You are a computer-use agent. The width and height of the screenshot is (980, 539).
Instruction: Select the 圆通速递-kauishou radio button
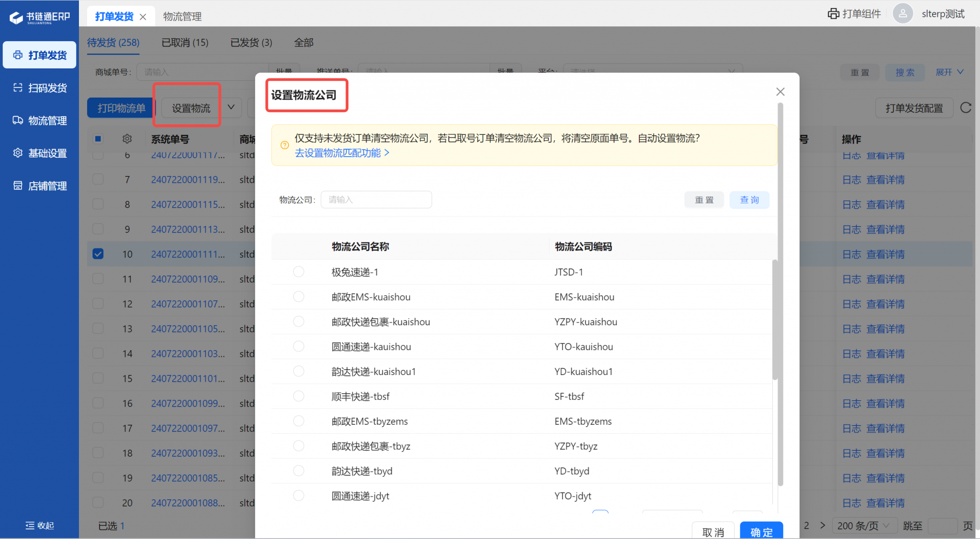tap(299, 346)
